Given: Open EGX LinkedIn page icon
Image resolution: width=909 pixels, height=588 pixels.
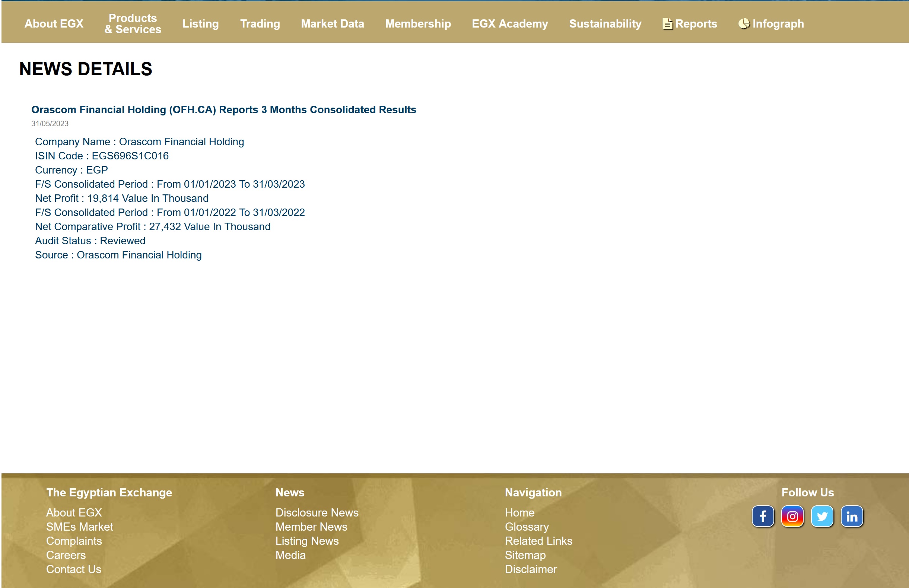Looking at the screenshot, I should [x=851, y=516].
